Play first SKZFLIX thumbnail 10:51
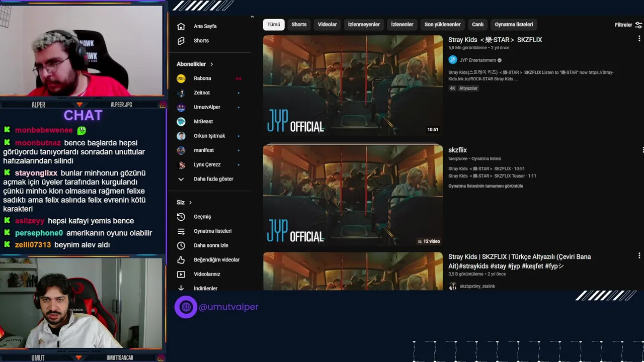644x362 pixels. click(353, 85)
